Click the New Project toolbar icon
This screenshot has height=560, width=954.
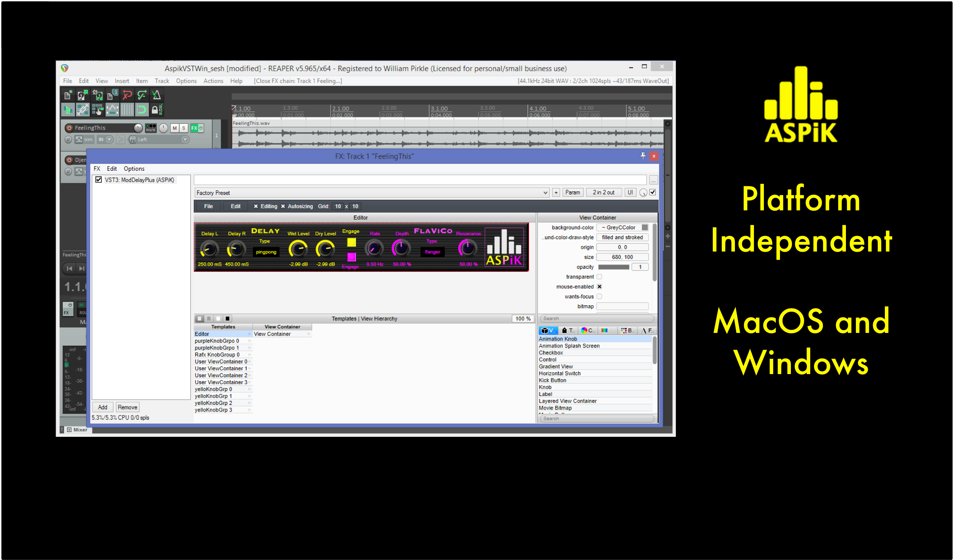[68, 95]
